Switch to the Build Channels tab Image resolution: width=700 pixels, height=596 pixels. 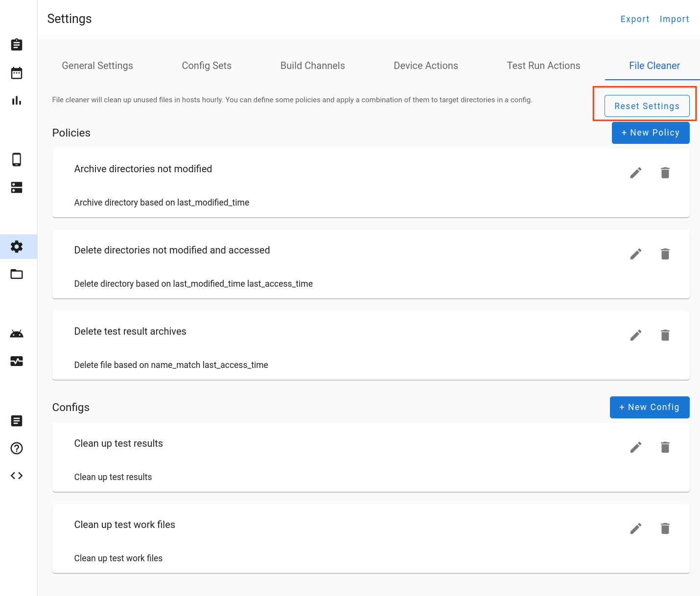312,66
